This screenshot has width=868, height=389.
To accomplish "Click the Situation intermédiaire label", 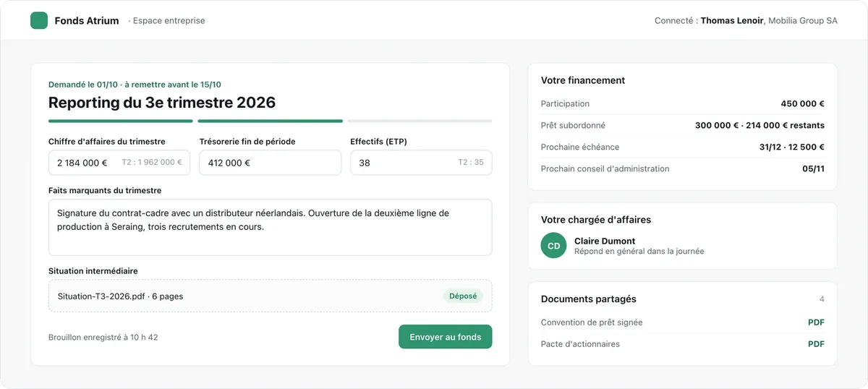I will 93,271.
